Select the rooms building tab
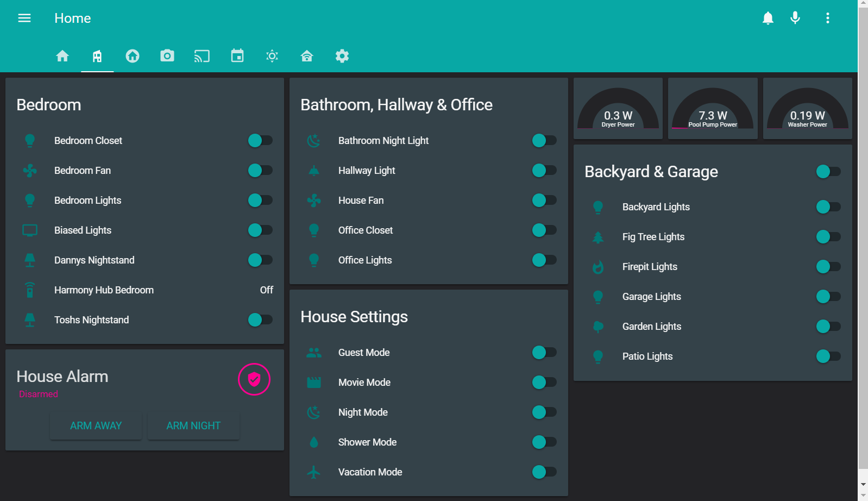 pos(97,56)
